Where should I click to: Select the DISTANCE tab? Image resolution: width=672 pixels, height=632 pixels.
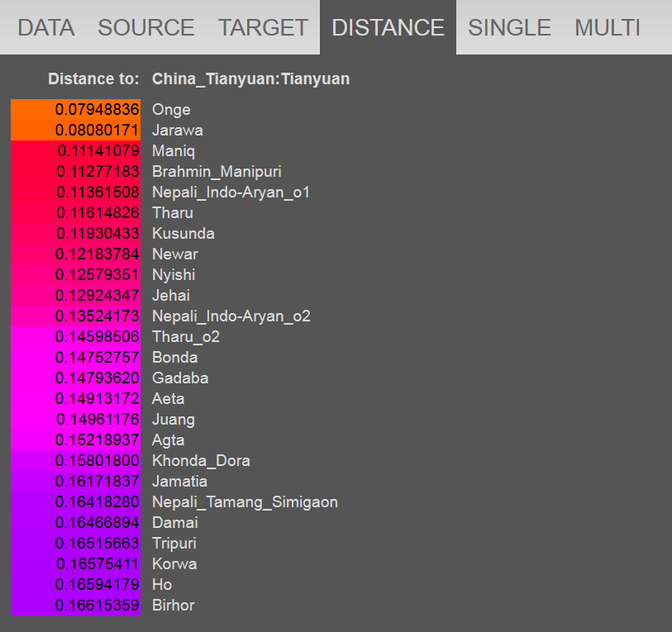pyautogui.click(x=388, y=27)
